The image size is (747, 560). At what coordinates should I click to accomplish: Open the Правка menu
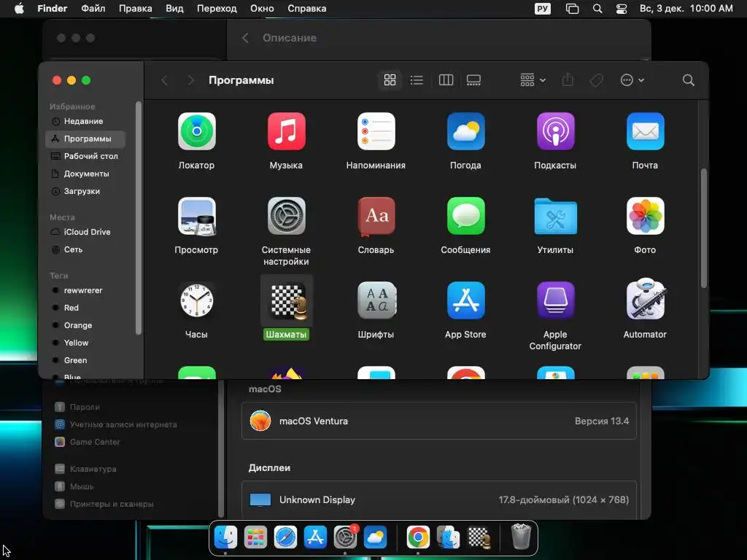(135, 9)
